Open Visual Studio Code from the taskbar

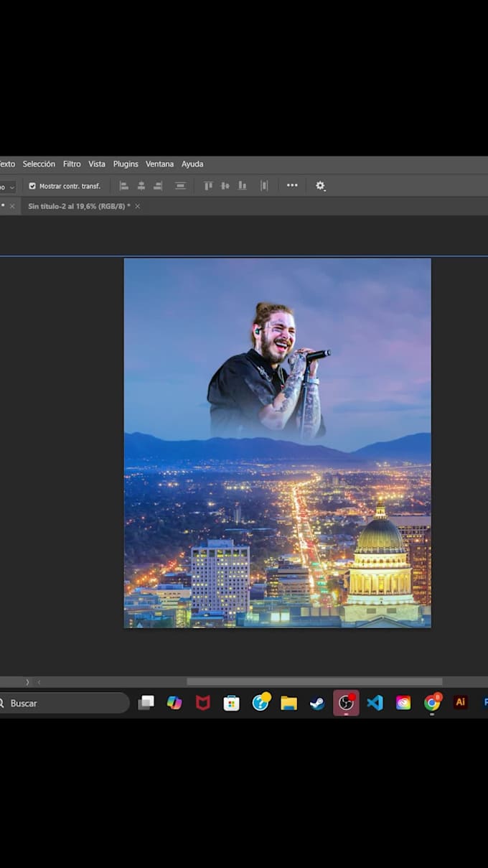click(x=375, y=703)
